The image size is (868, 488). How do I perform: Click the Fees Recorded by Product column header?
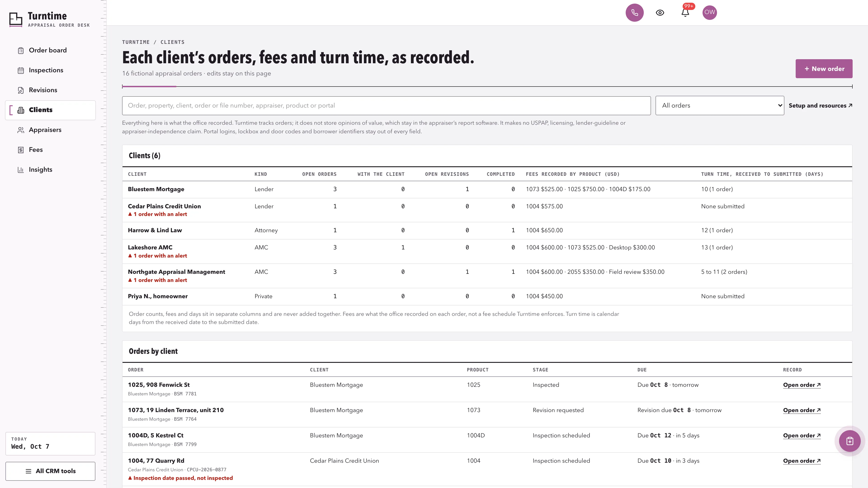[573, 174]
